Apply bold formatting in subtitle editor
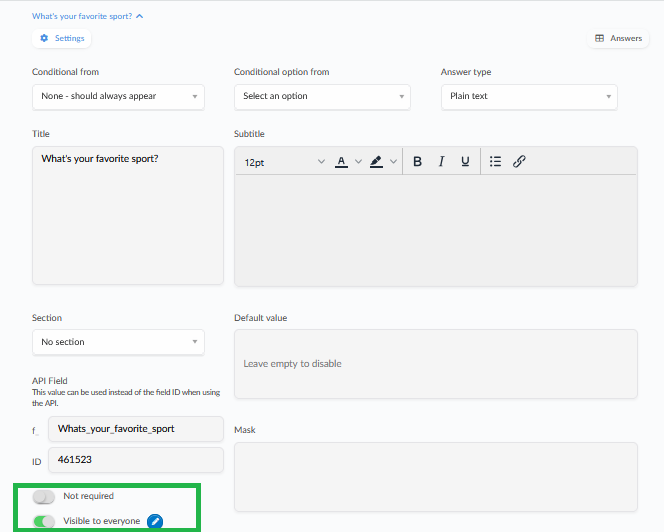The height and width of the screenshot is (532, 664). tap(417, 162)
